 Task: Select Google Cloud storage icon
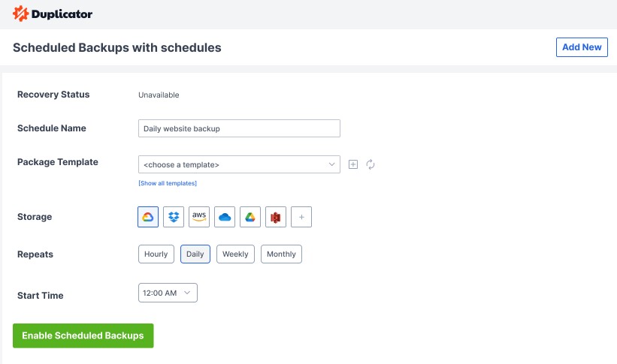point(148,217)
